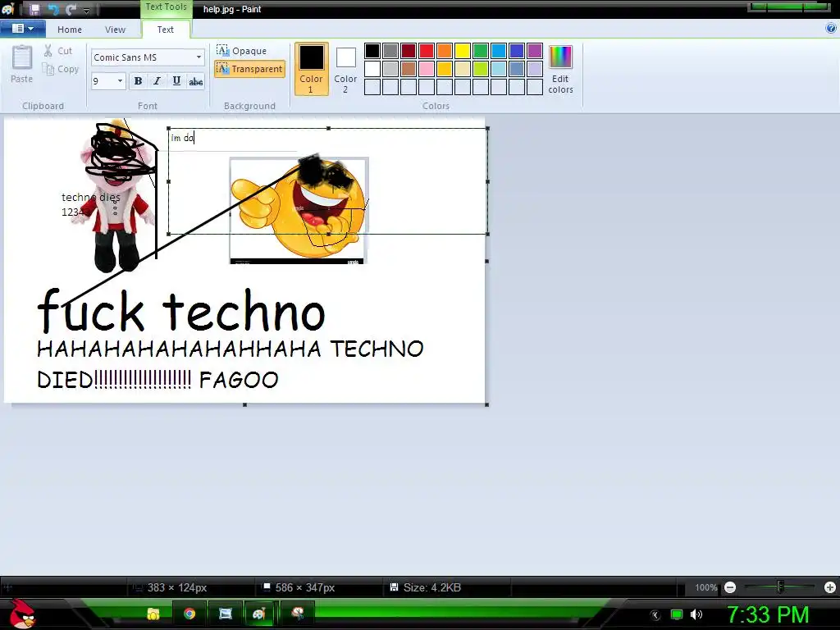Click the Paint palette taskbar icon
Image resolution: width=840 pixels, height=630 pixels.
260,614
